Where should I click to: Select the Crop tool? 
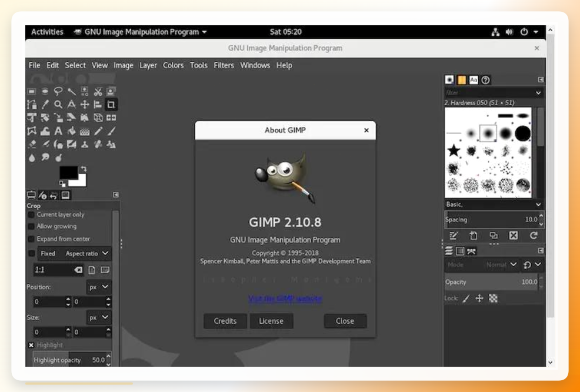[111, 105]
